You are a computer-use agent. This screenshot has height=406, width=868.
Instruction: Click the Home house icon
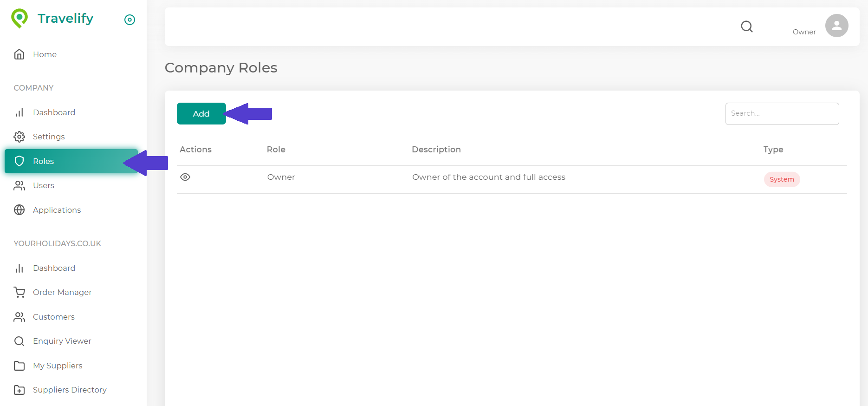(x=19, y=54)
